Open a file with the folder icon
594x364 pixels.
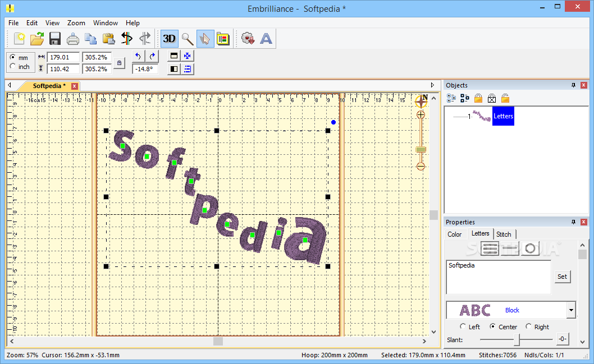coord(36,39)
